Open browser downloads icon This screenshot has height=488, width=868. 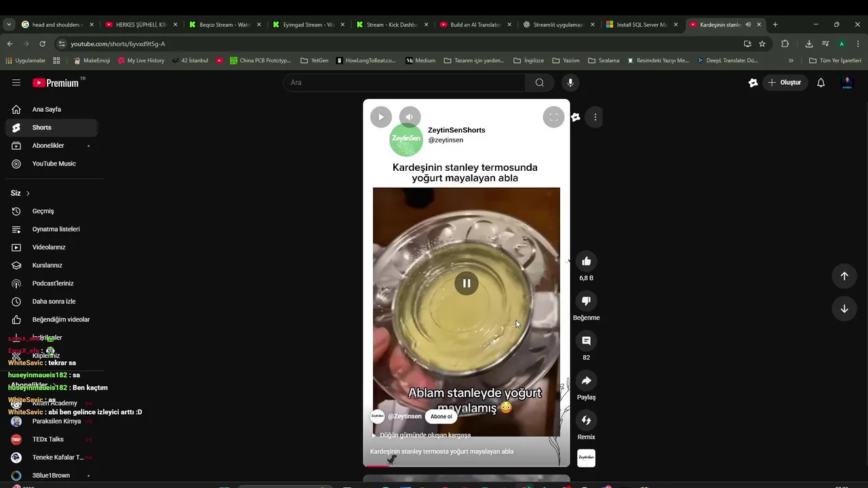coord(809,43)
